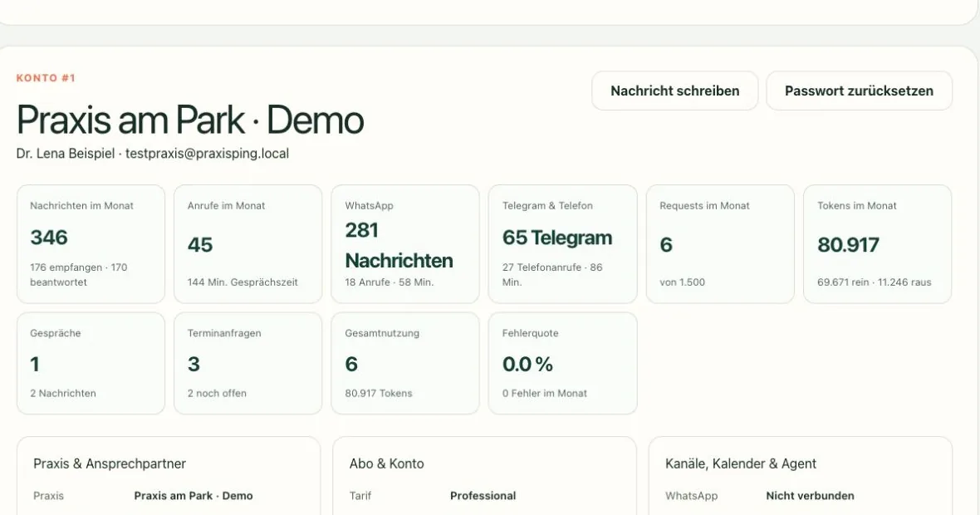Click the 176 empfangen · 170 beantwortet text
This screenshot has height=515, width=980.
[79, 274]
